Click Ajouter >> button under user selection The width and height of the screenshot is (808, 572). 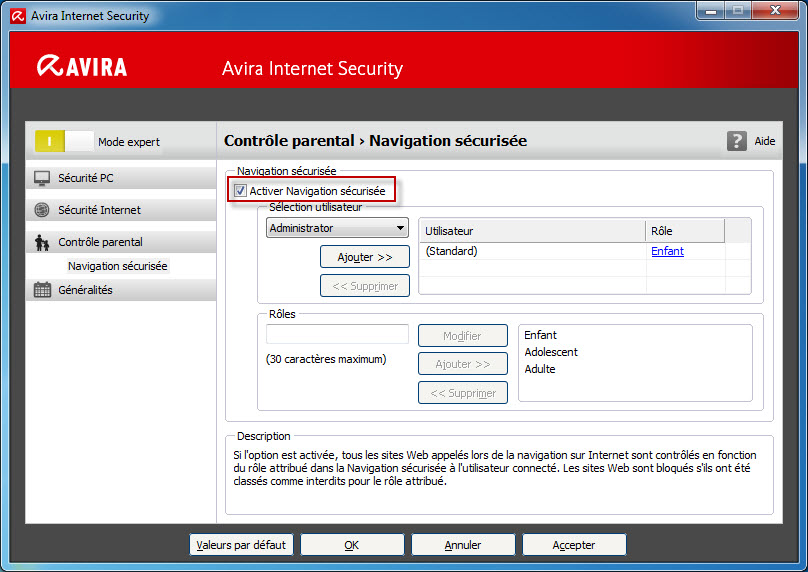[x=365, y=257]
